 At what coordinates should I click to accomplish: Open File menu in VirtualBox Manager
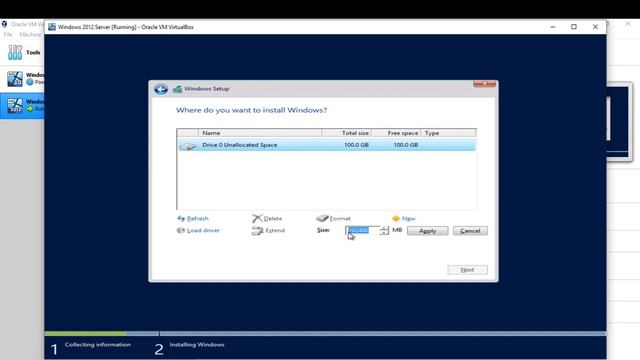[8, 35]
